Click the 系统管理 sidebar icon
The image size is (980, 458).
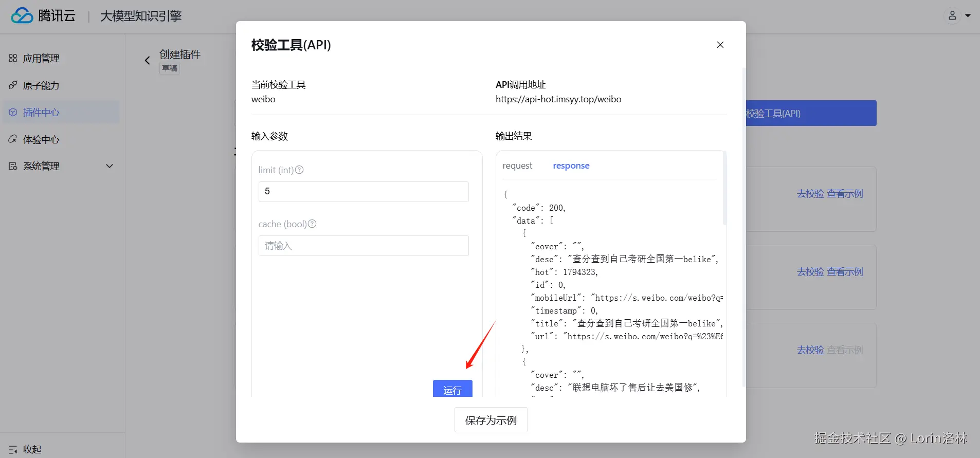coord(13,166)
